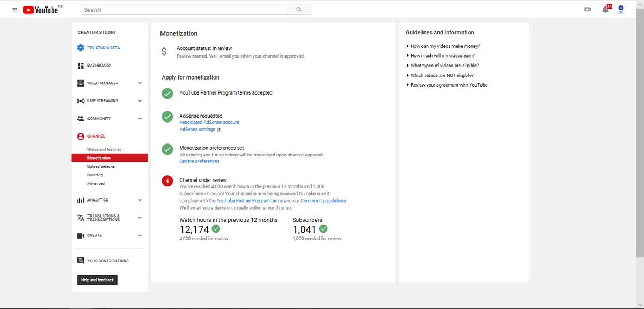Click the 'Guidelines and information' heading

coord(440,33)
